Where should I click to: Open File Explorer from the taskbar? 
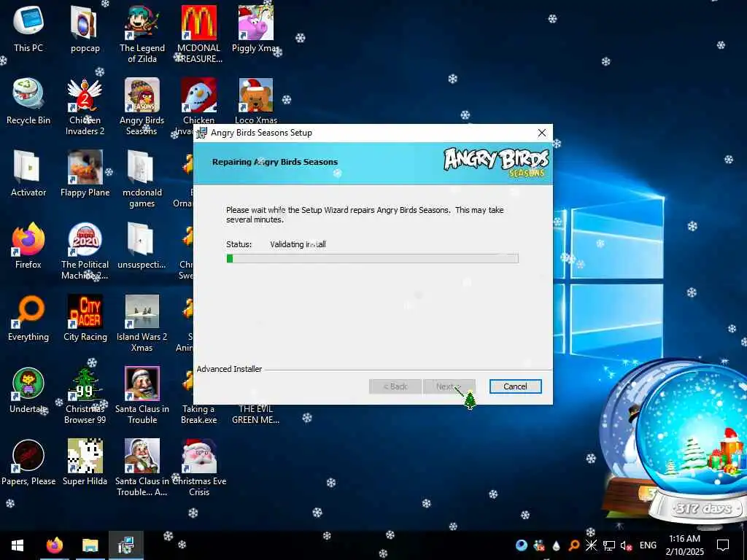90,545
